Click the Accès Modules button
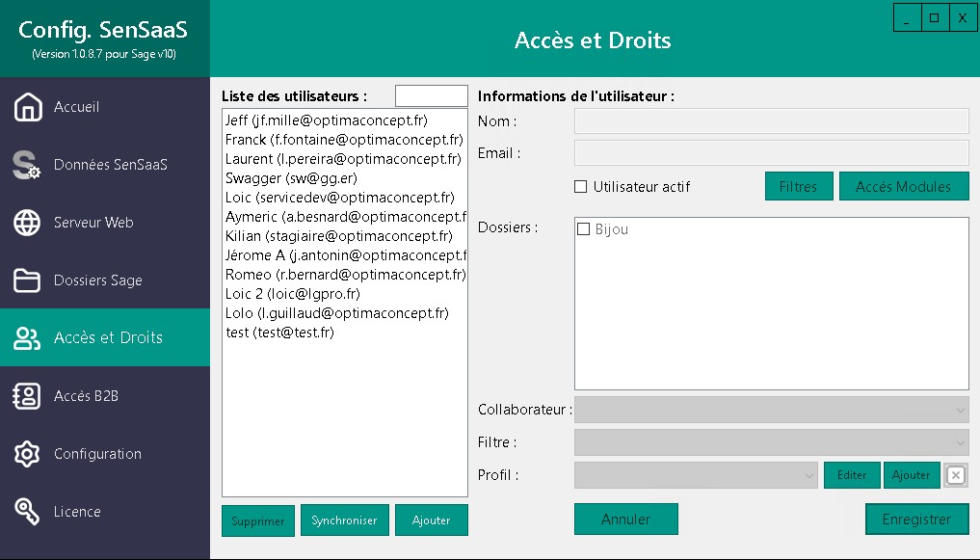 click(x=904, y=186)
